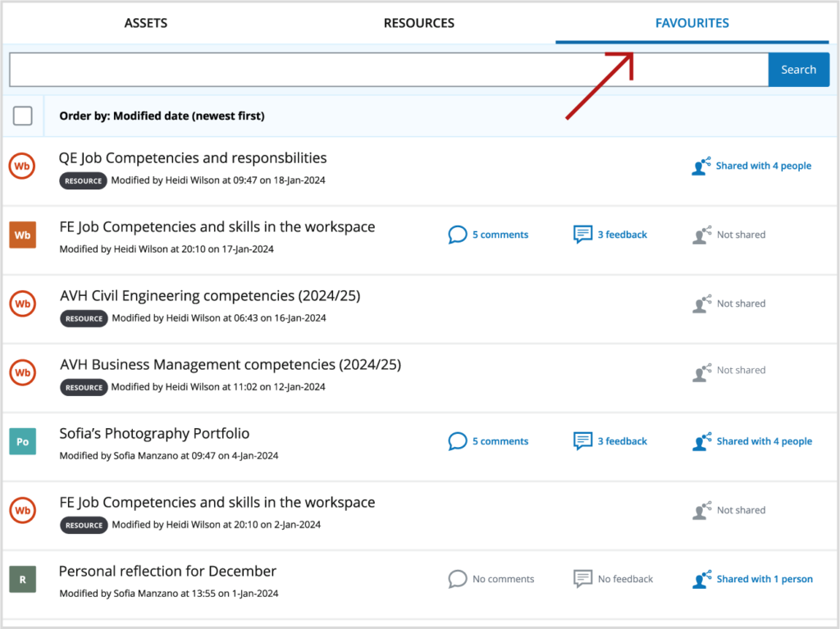840x629 pixels.
Task: Click the RESOURCE badge under AVH Civil Engineering
Action: click(84, 319)
